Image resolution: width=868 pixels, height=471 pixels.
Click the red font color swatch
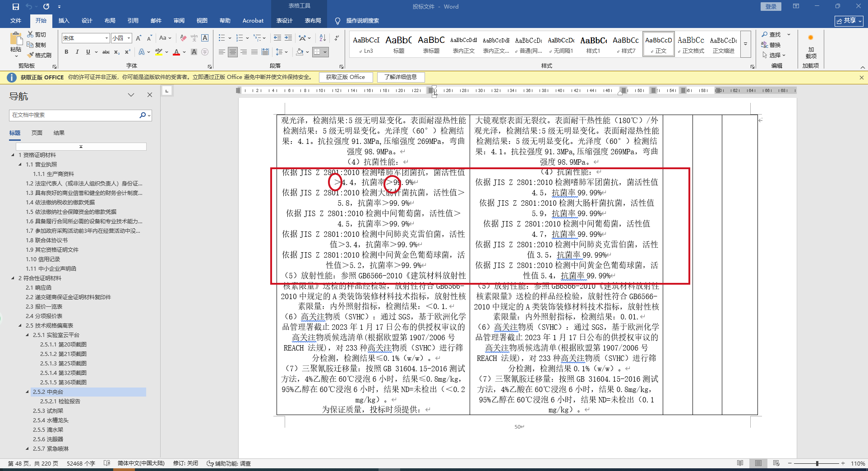(x=176, y=52)
